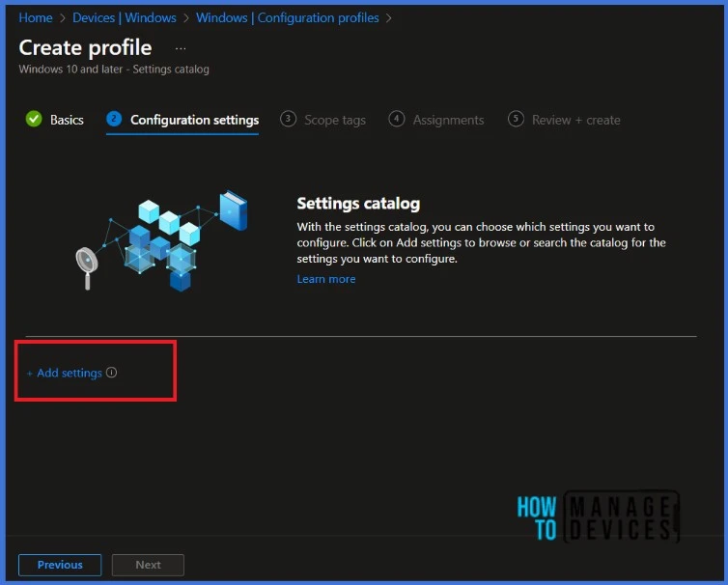The height and width of the screenshot is (585, 728).
Task: Click the info icon beside Add settings
Action: coord(111,373)
